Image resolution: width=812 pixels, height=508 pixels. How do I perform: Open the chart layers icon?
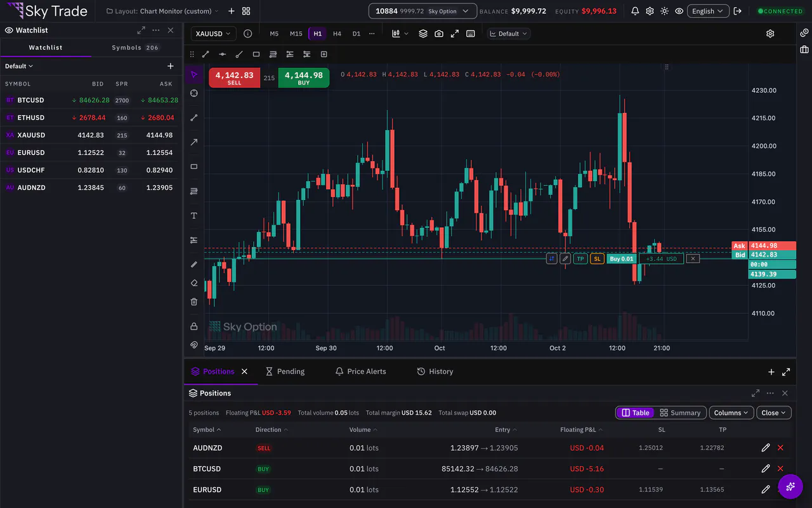(x=423, y=34)
